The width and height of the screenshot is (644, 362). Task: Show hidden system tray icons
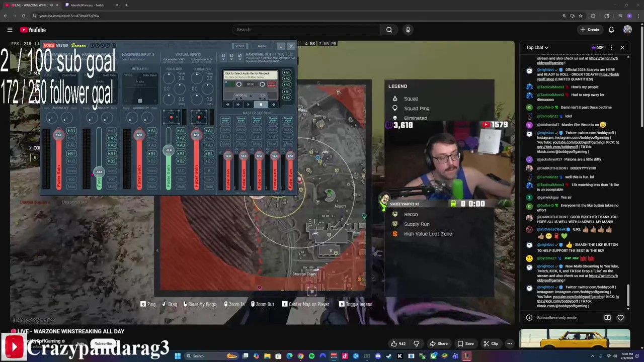(592, 356)
